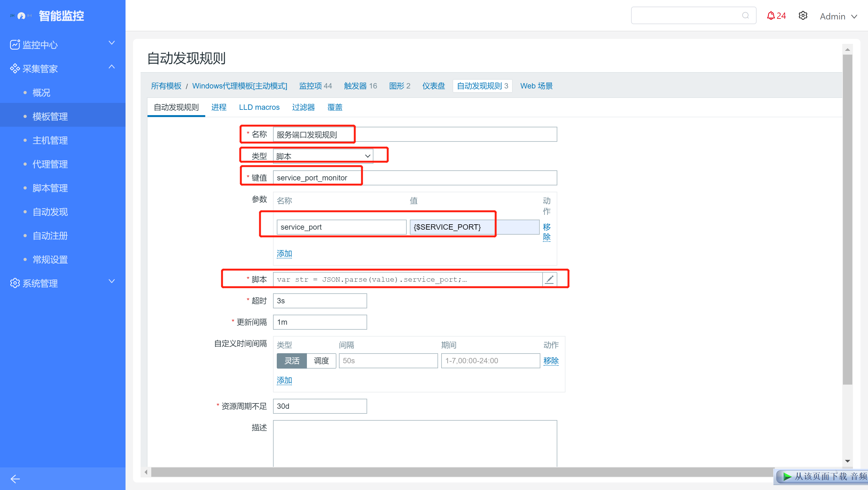Click the 更新间隔 input field
Viewport: 868px width, 490px height.
point(320,322)
